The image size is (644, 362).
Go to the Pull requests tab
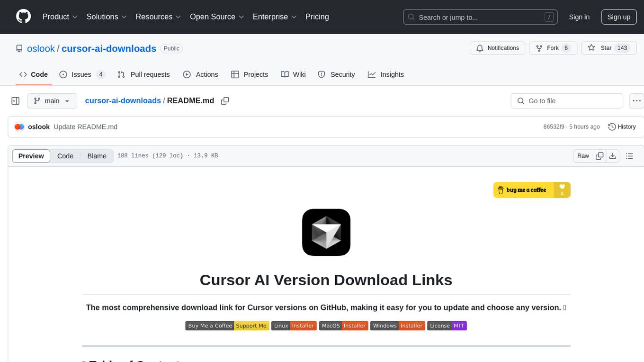click(143, 74)
